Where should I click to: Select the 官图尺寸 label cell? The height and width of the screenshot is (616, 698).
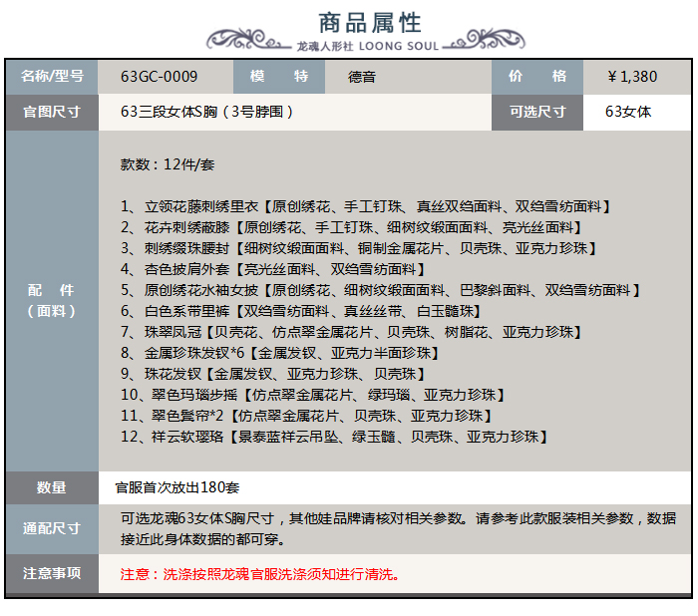pyautogui.click(x=52, y=112)
